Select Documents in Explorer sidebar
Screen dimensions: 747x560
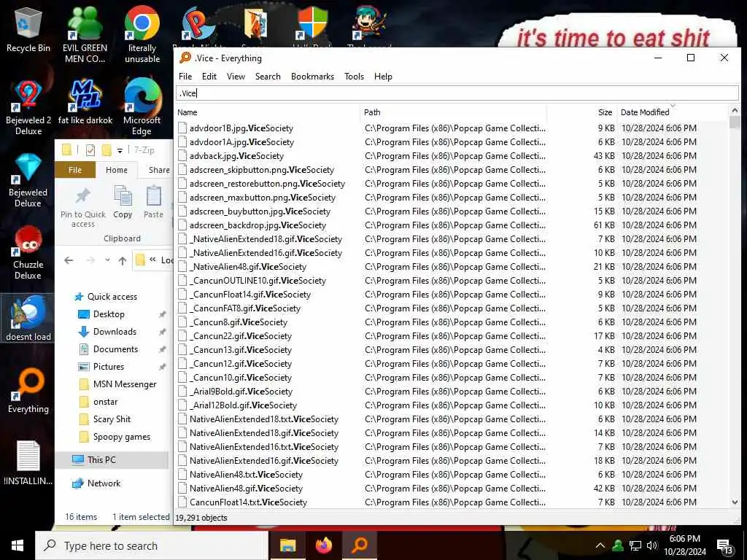pyautogui.click(x=116, y=349)
